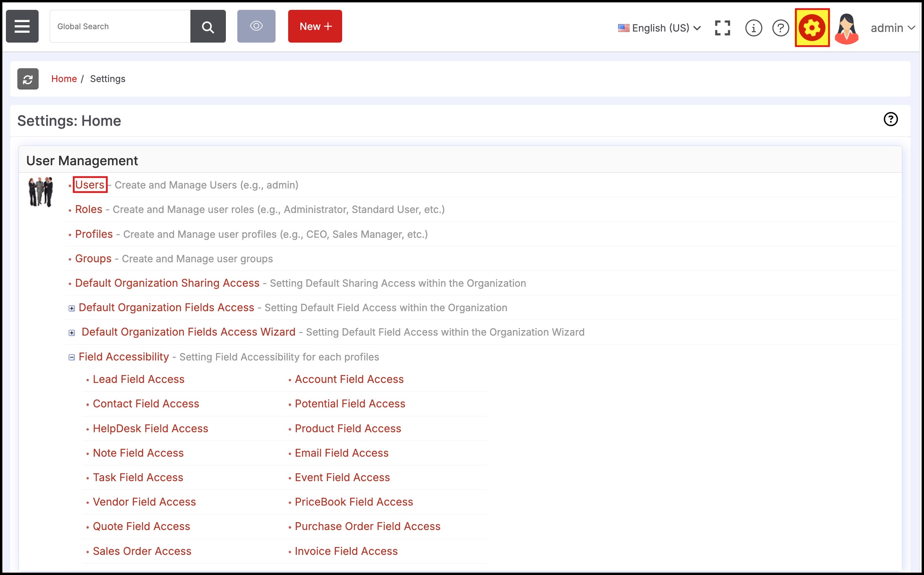Click the refresh page icon
924x575 pixels.
click(28, 79)
